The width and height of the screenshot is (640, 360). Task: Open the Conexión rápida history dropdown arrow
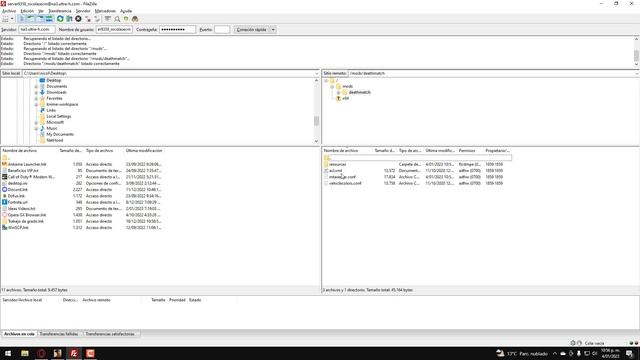(273, 30)
